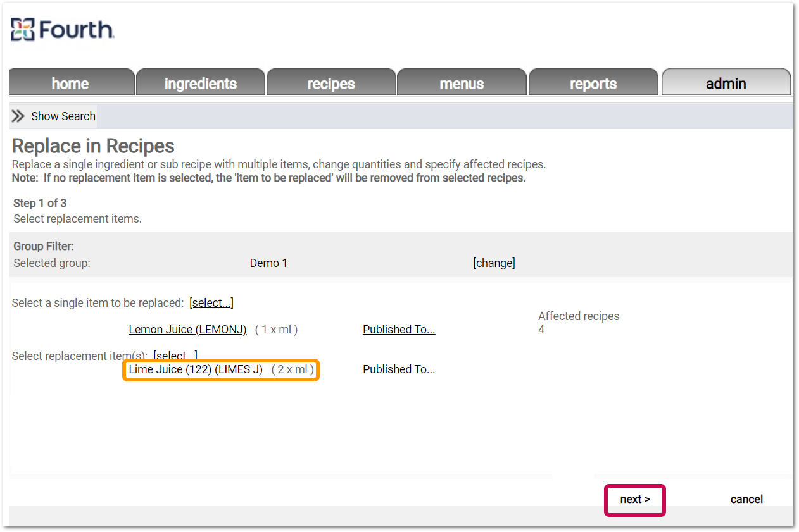This screenshot has width=799, height=532.
Task: Expand the Show Search chevron icon
Action: [19, 116]
